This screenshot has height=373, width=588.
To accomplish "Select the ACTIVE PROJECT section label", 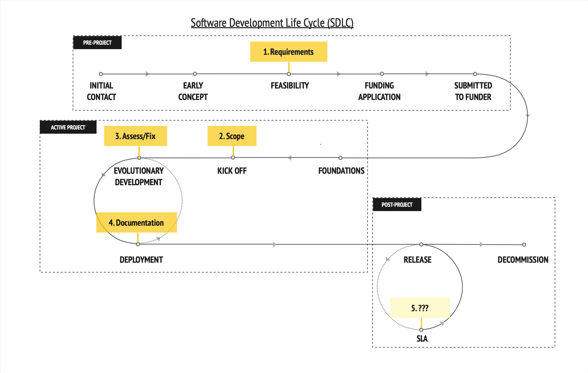I will 68,127.
